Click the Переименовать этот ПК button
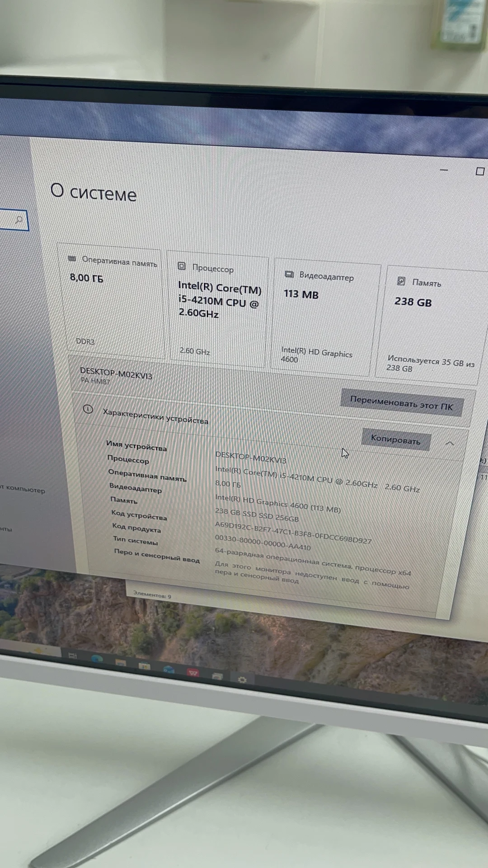Viewport: 488px width, 868px height. 402,403
